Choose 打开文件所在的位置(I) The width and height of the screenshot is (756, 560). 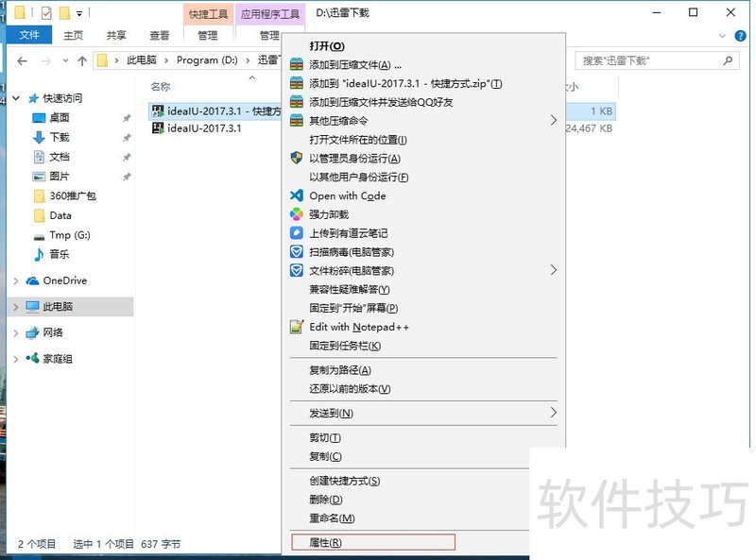[358, 140]
